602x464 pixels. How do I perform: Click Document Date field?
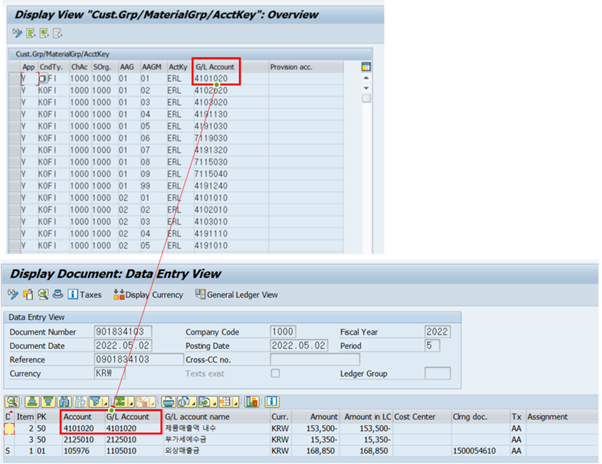tap(123, 345)
